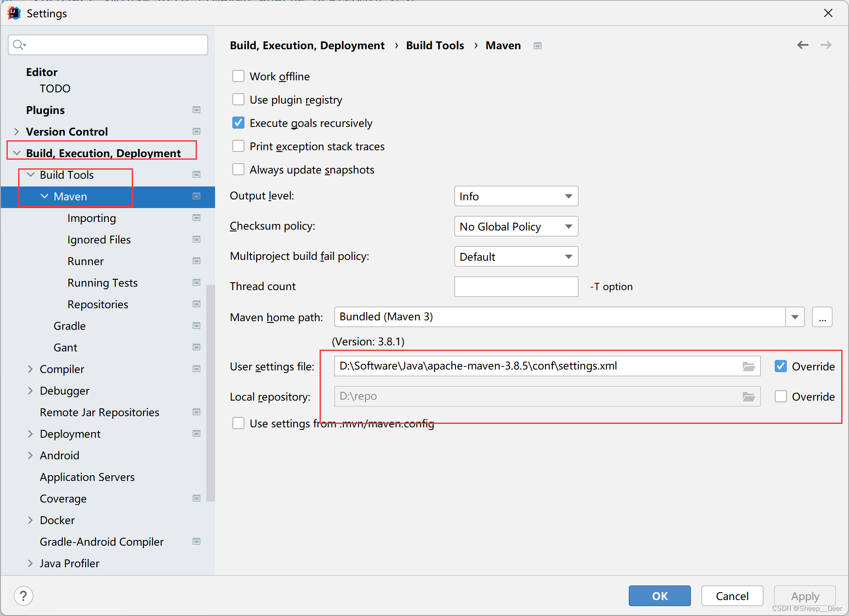This screenshot has height=616, width=849.
Task: Click project-level icon on Running Tests row
Action: (196, 282)
